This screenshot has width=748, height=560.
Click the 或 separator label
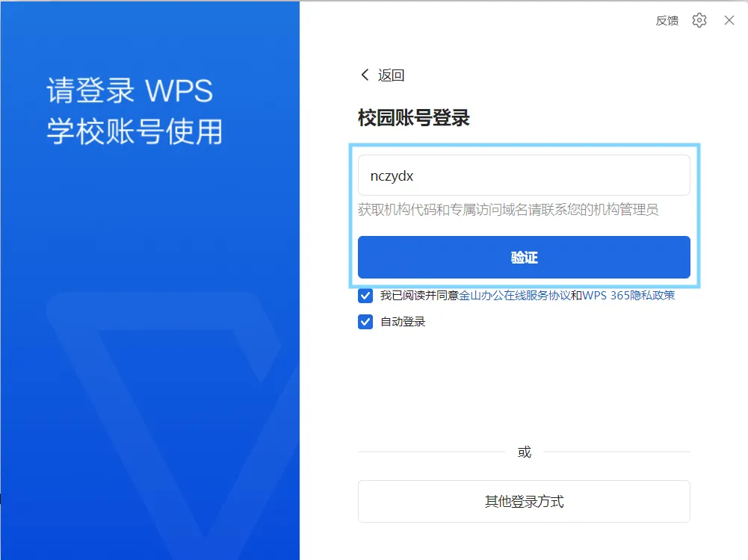tap(525, 452)
